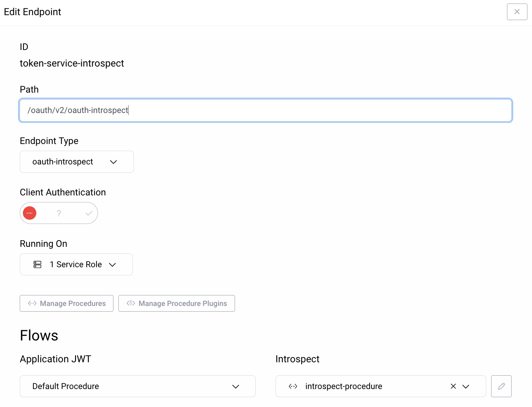The width and height of the screenshot is (532, 407).
Task: Select the introspect-procedure text in Introspect field
Action: (x=344, y=386)
